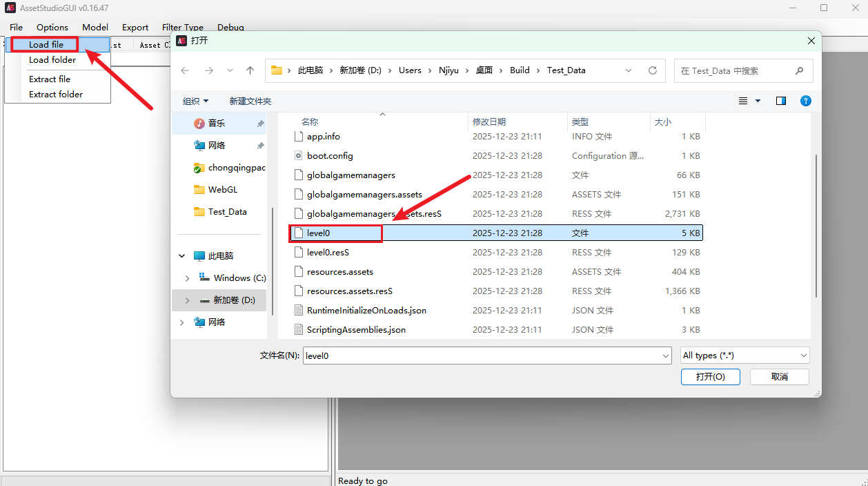Image resolution: width=868 pixels, height=486 pixels.
Task: Open the Filter Type menu
Action: pos(183,28)
